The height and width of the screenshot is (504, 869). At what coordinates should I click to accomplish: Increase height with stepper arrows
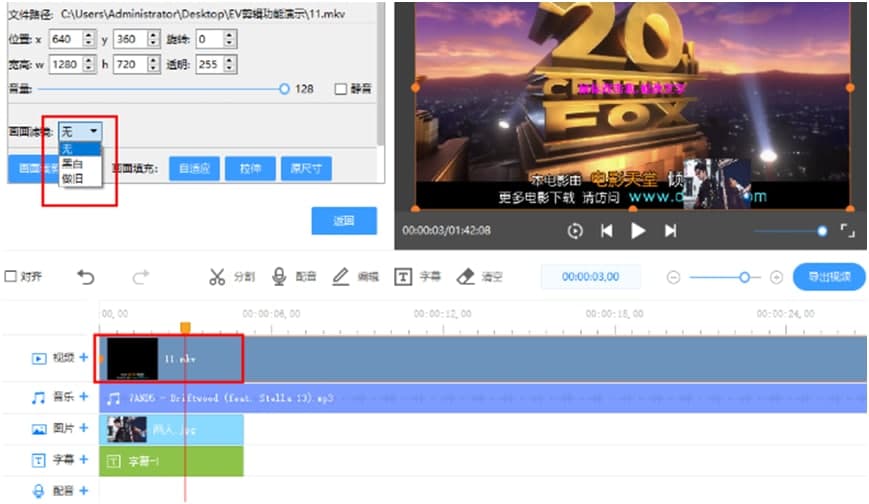[x=154, y=60]
